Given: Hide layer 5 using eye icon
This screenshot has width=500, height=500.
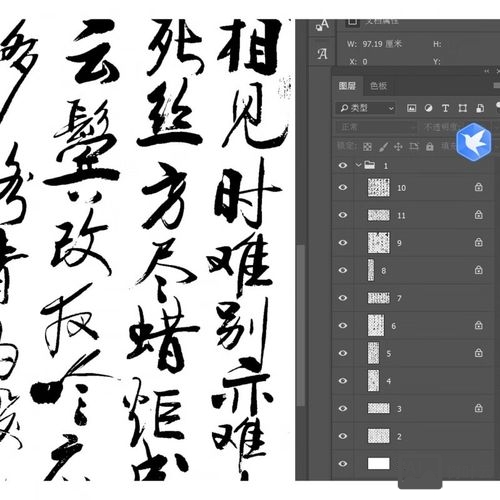Looking at the screenshot, I should pos(343,353).
